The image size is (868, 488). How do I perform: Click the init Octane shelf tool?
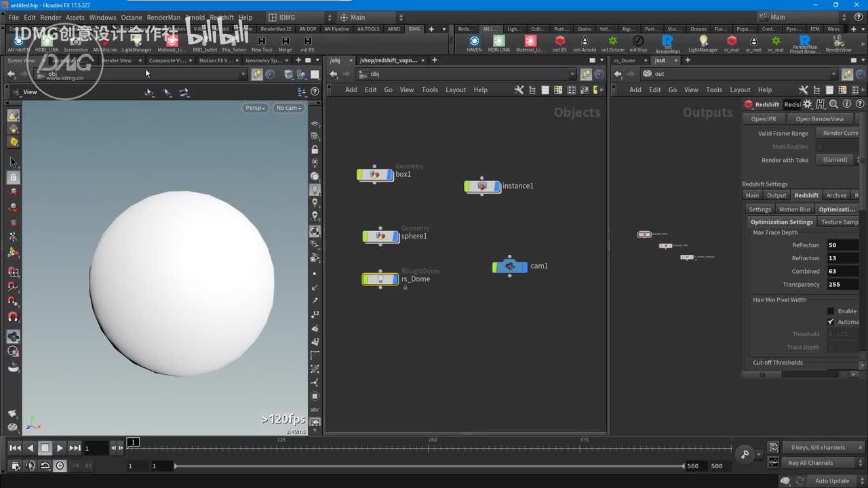(612, 41)
